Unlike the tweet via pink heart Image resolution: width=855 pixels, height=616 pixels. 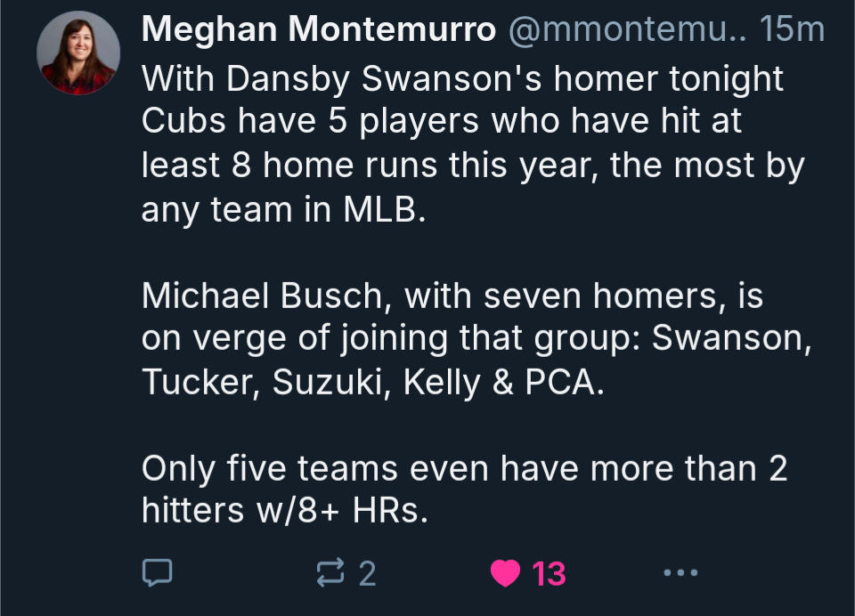point(505,573)
